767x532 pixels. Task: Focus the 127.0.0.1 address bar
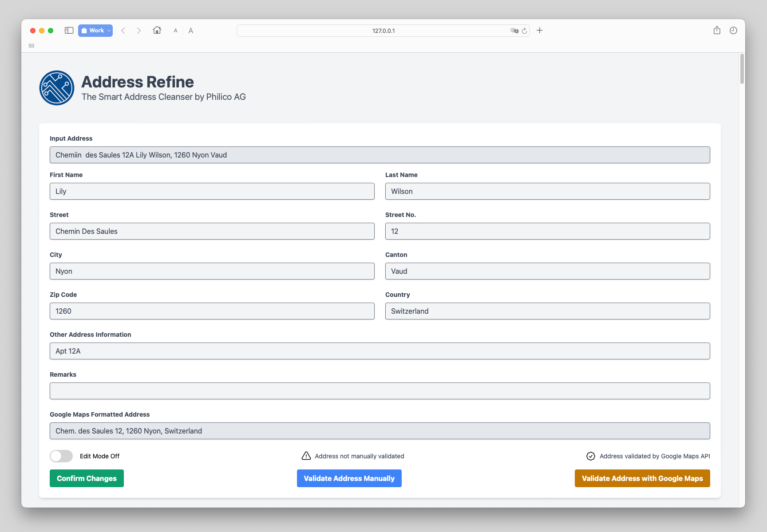(383, 31)
